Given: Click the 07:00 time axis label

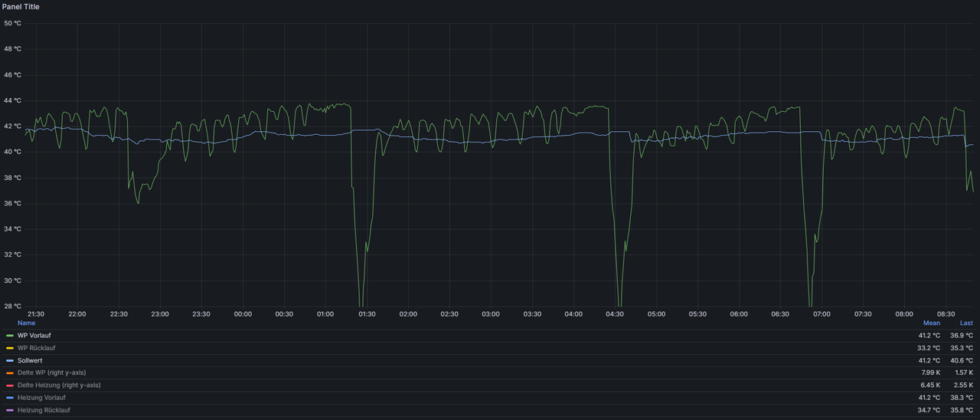Looking at the screenshot, I should (822, 314).
